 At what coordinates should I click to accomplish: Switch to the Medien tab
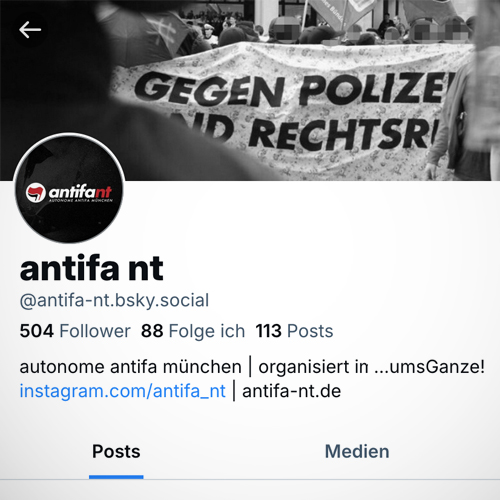tap(357, 452)
